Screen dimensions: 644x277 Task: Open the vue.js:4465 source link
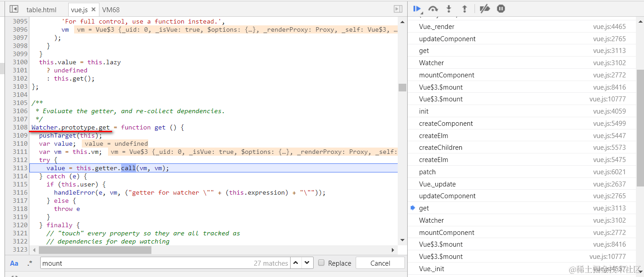coord(609,27)
